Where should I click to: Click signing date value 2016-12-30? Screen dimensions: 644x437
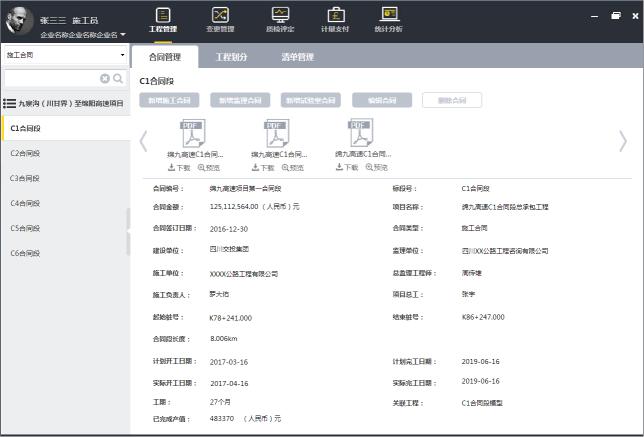pos(229,229)
